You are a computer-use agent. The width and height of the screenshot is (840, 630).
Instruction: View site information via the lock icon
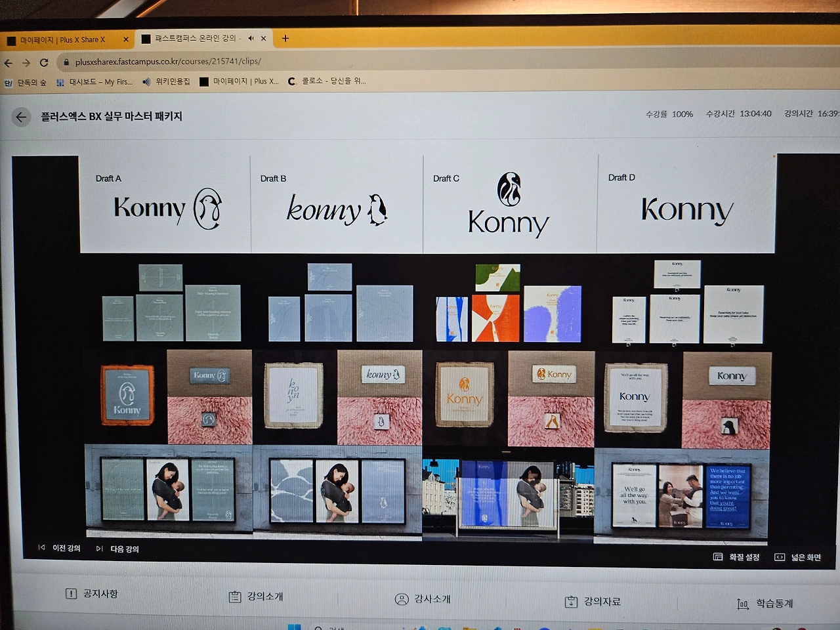tap(66, 62)
